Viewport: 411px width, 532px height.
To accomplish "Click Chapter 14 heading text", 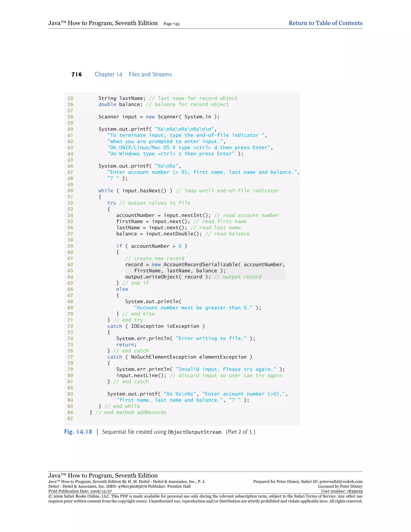I will click(108, 74).
